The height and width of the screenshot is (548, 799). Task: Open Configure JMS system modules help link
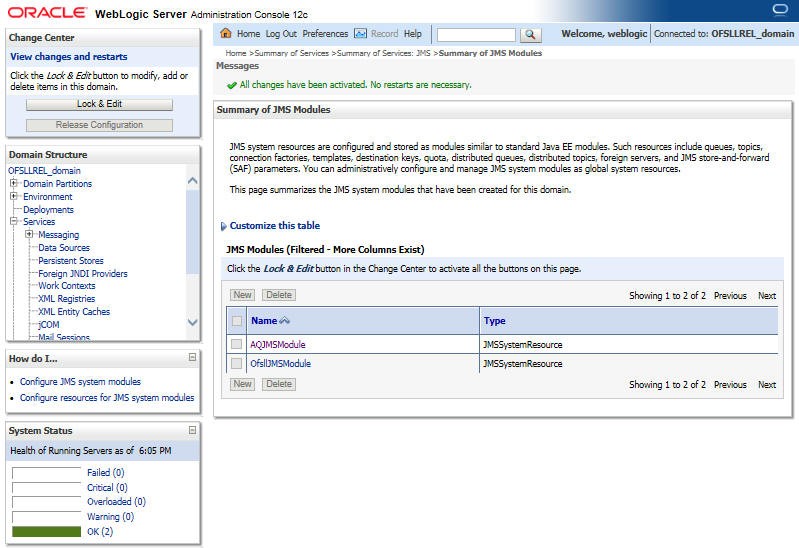pyautogui.click(x=80, y=382)
